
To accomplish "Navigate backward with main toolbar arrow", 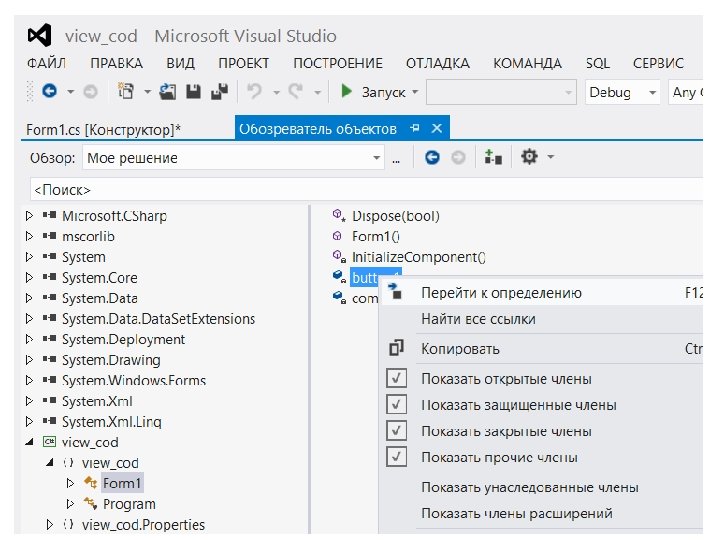I will (x=49, y=91).
